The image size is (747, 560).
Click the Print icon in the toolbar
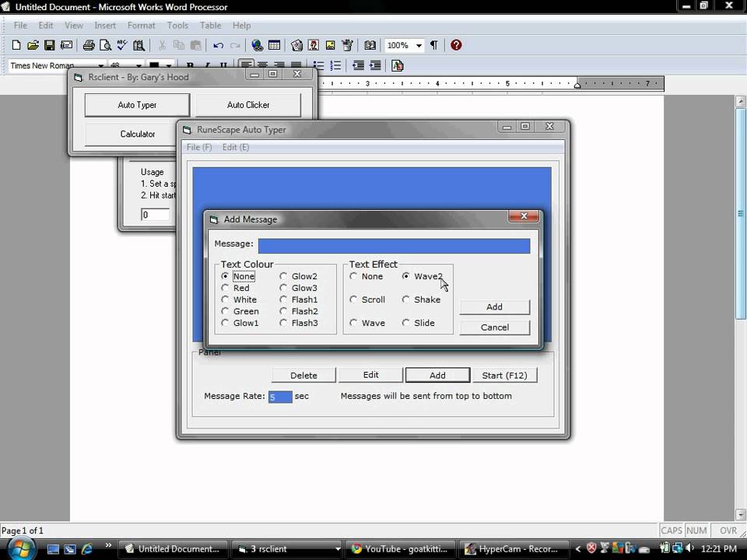point(89,45)
